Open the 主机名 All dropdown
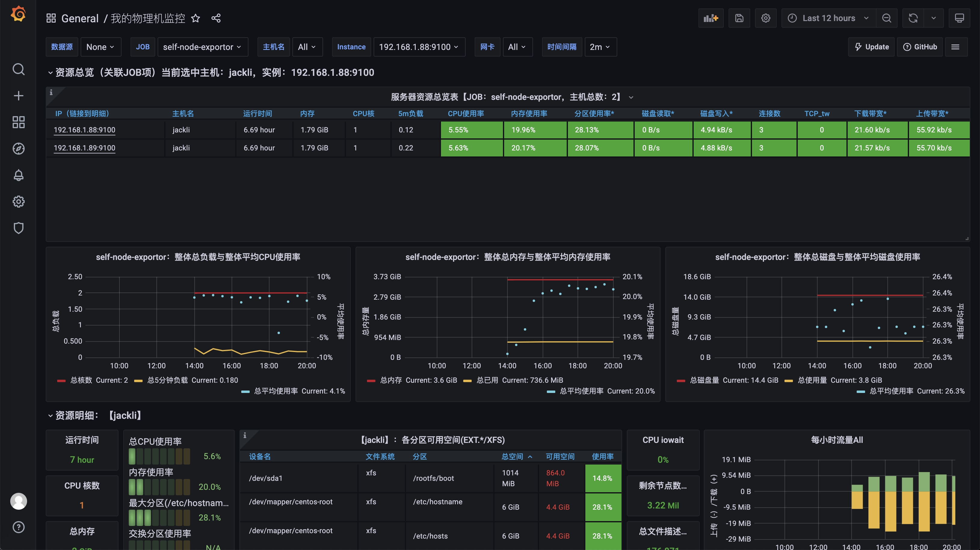Image resolution: width=980 pixels, height=550 pixels. [x=307, y=47]
